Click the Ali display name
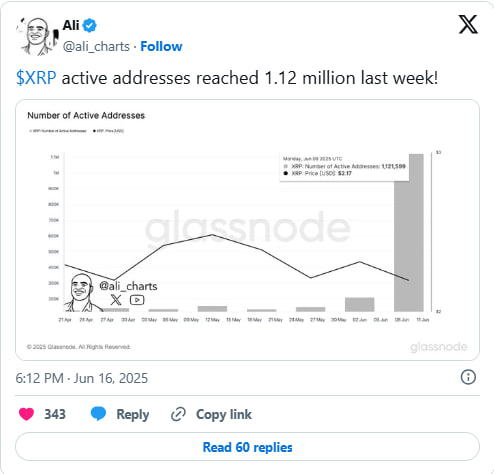Screen dimensions: 494x474 tap(71, 25)
